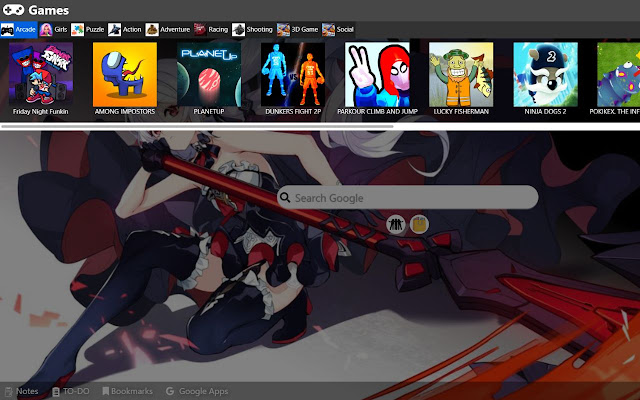Viewport: 640px width, 400px height.
Task: Switch to the Racing category tab
Action: pos(211,29)
